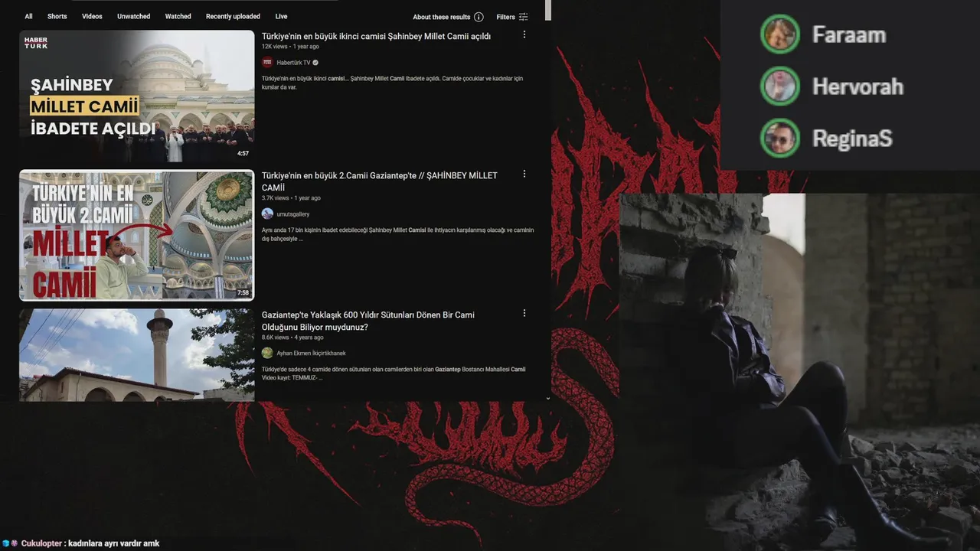The image size is (980, 551).
Task: Click the '8.6K views • 4 years ago' text
Action: pos(292,337)
